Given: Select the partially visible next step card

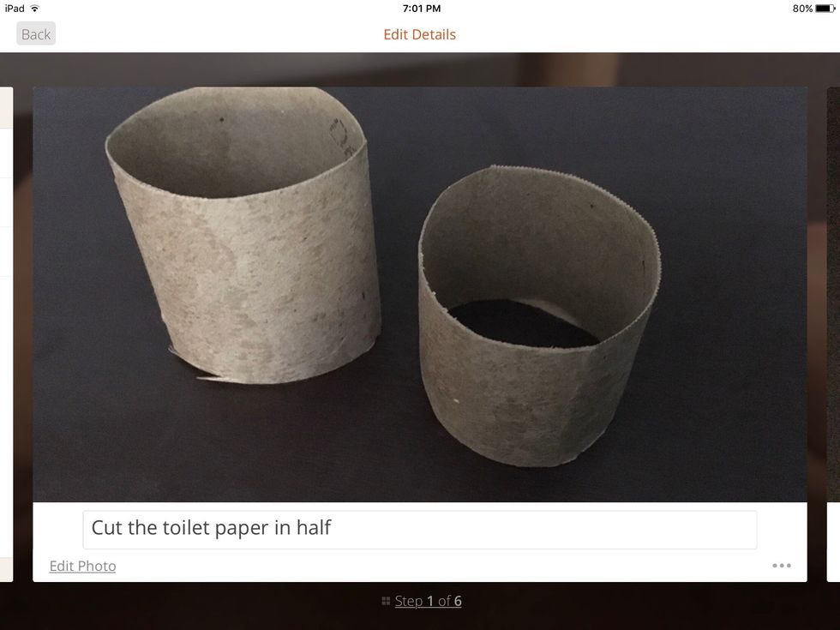Looking at the screenshot, I should pos(833,334).
